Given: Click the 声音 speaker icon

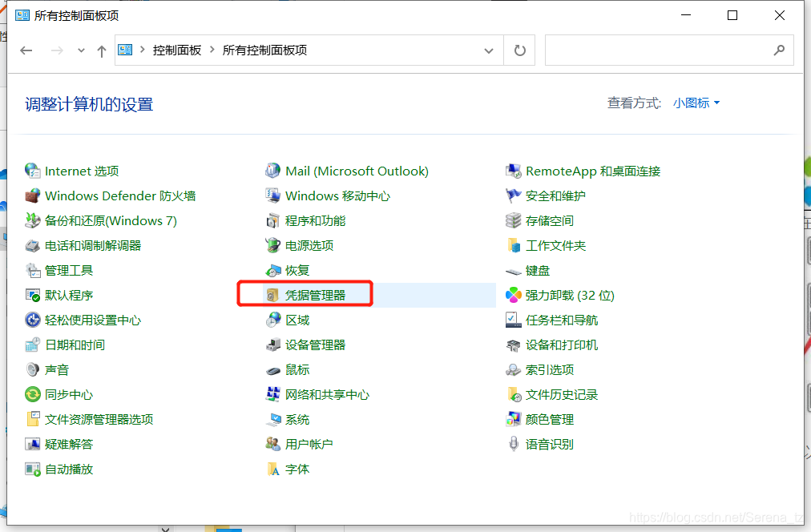Looking at the screenshot, I should (x=33, y=369).
